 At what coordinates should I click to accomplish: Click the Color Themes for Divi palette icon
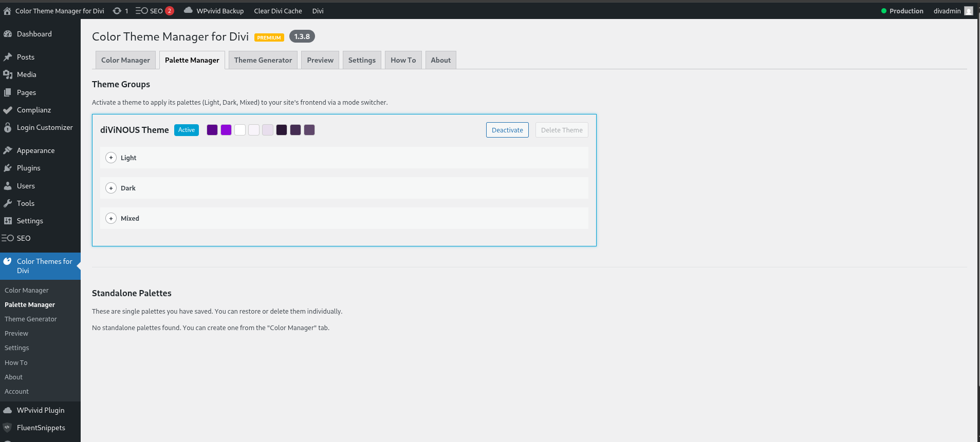tap(8, 261)
